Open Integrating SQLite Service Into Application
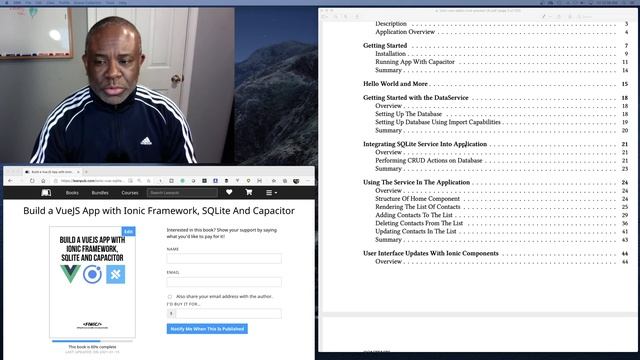640x360 pixels. coord(425,144)
